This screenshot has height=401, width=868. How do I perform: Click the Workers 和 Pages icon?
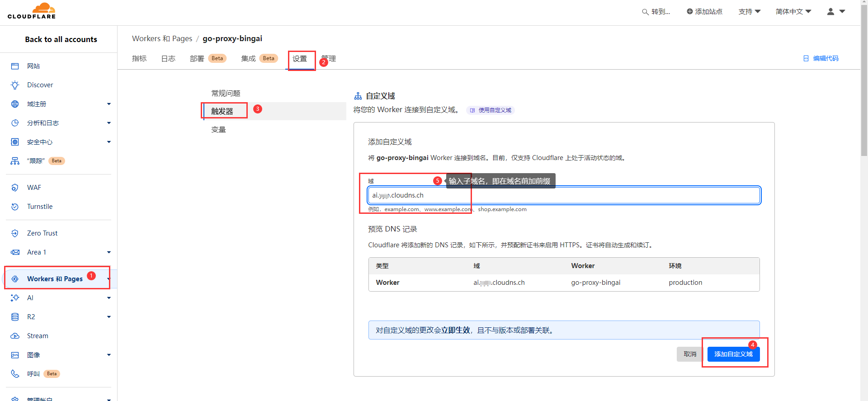[x=15, y=279]
